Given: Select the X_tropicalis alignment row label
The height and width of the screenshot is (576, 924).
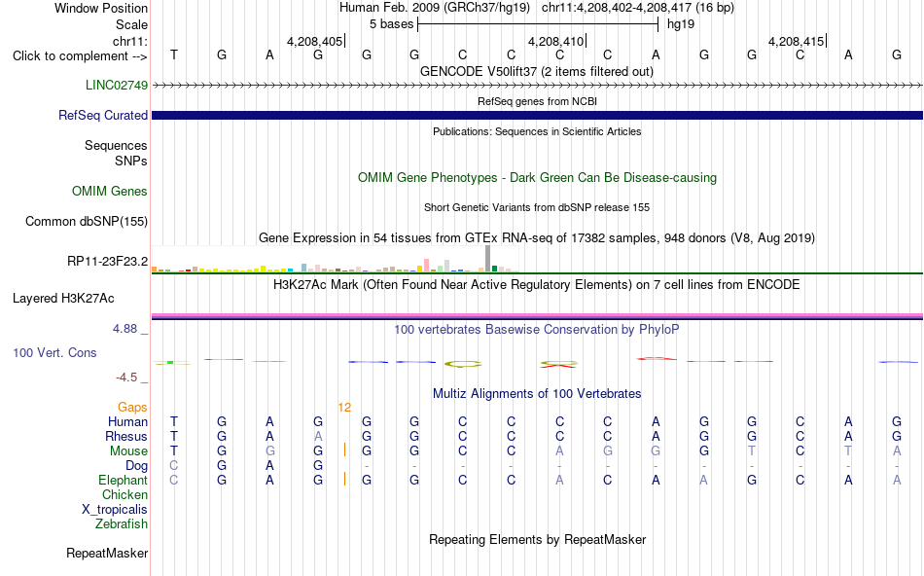Looking at the screenshot, I should (x=115, y=510).
